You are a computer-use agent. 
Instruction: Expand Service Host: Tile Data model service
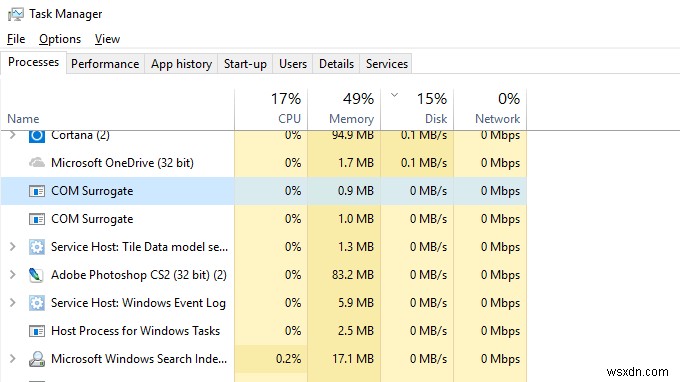(x=13, y=247)
